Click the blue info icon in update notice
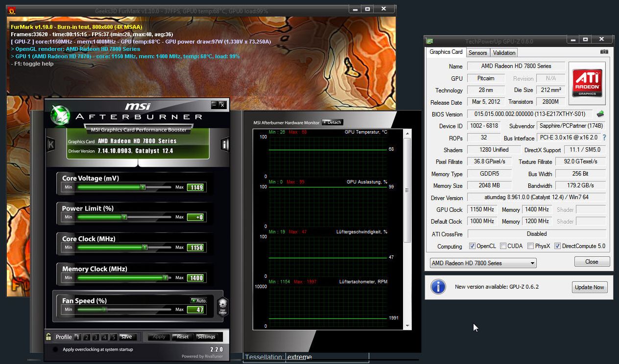 (438, 287)
